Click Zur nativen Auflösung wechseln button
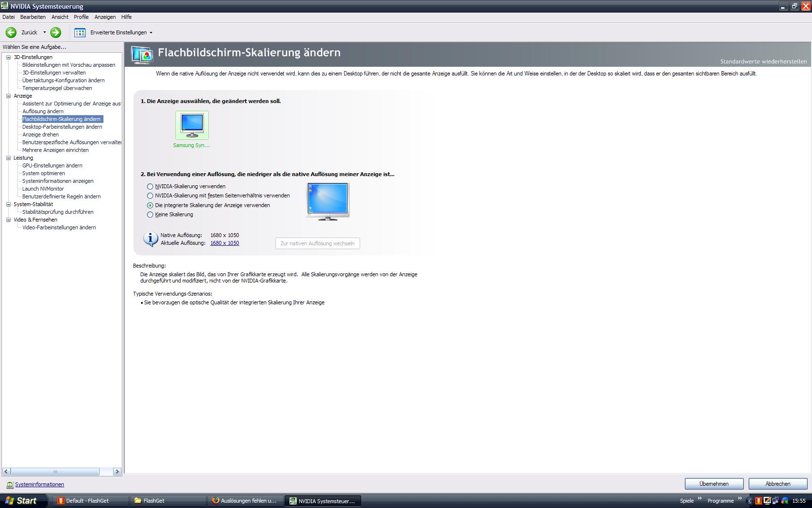 [x=318, y=243]
